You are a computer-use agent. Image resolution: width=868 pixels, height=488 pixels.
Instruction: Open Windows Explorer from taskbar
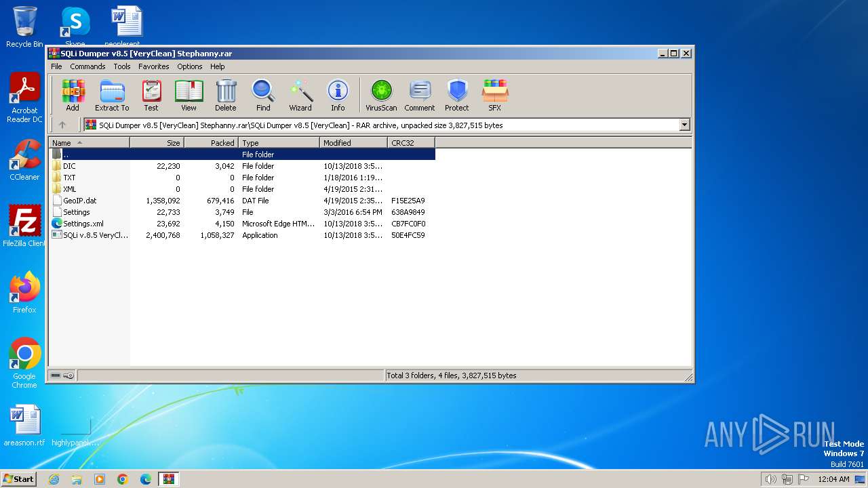coord(77,479)
